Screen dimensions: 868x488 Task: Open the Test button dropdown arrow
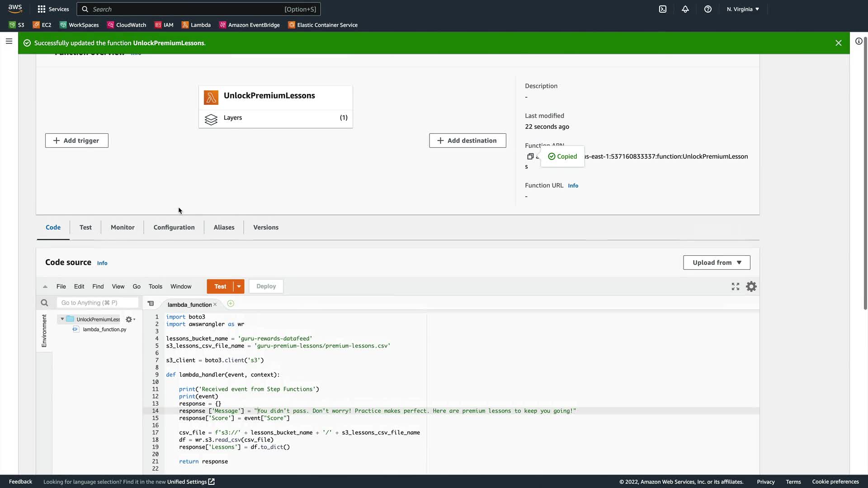coord(239,286)
